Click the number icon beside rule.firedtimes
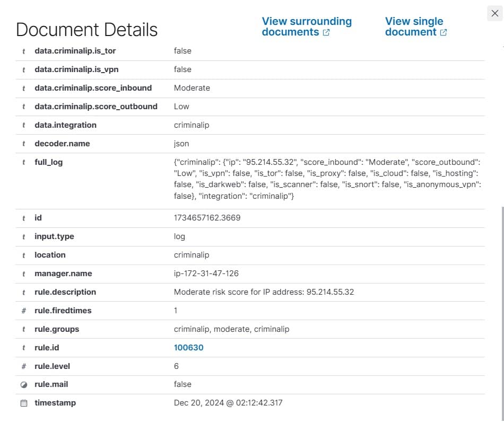 23,311
